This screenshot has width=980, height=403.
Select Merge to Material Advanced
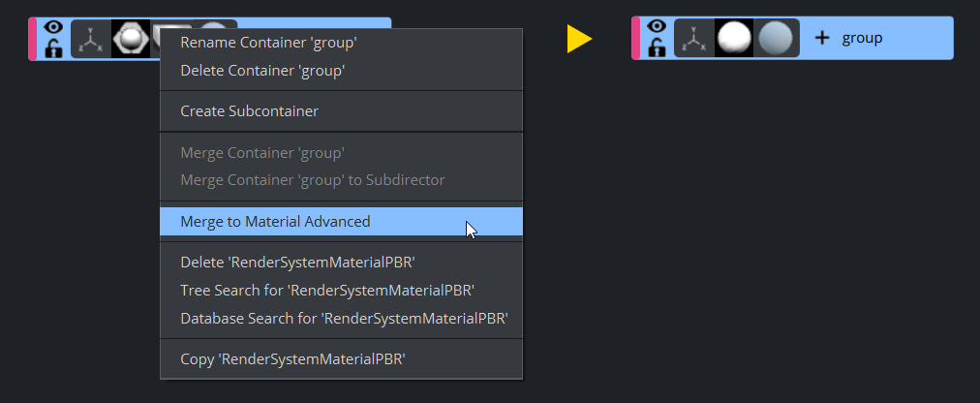(275, 222)
